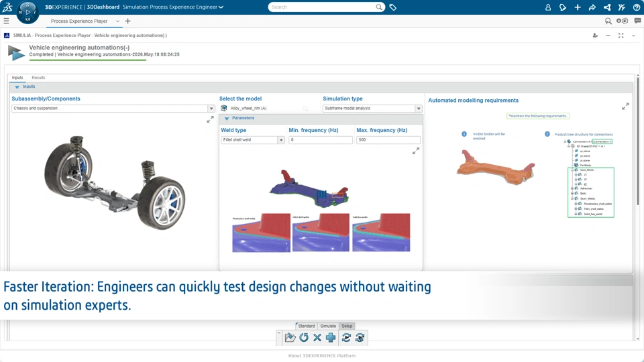Click the Dassault Systèmes 3DS logo
The image size is (644, 362).
click(7, 7)
